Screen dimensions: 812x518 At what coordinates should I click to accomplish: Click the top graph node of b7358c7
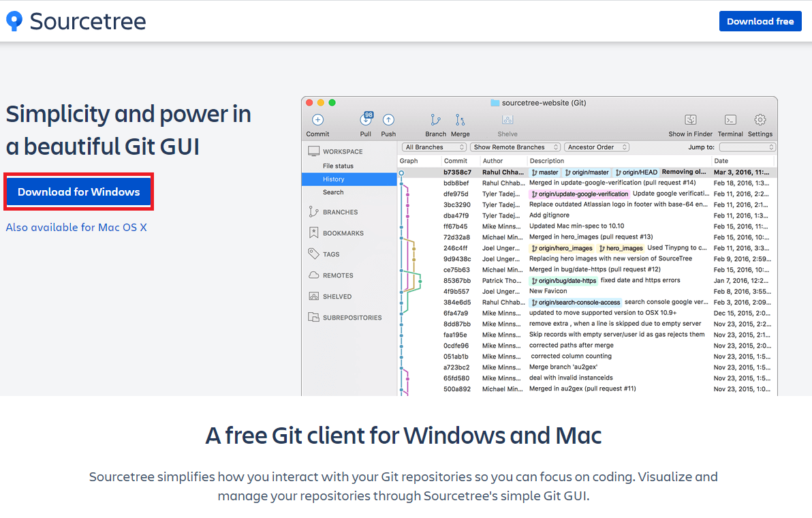pyautogui.click(x=401, y=173)
